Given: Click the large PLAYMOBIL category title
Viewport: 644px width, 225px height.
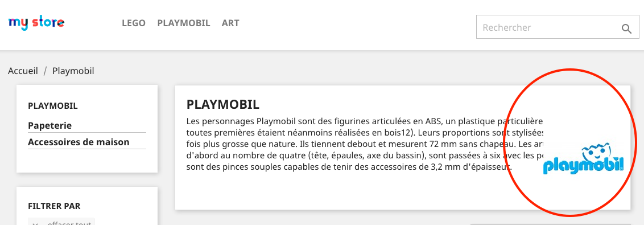Looking at the screenshot, I should (x=222, y=104).
